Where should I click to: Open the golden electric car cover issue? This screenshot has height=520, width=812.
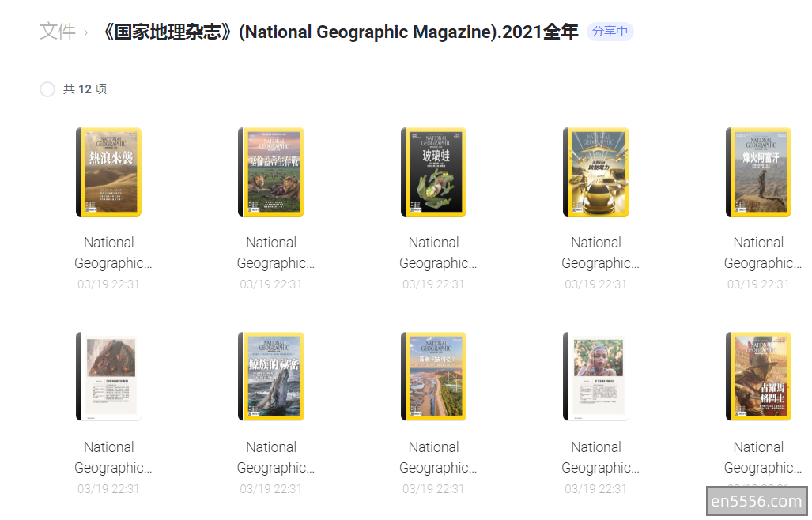(x=596, y=171)
